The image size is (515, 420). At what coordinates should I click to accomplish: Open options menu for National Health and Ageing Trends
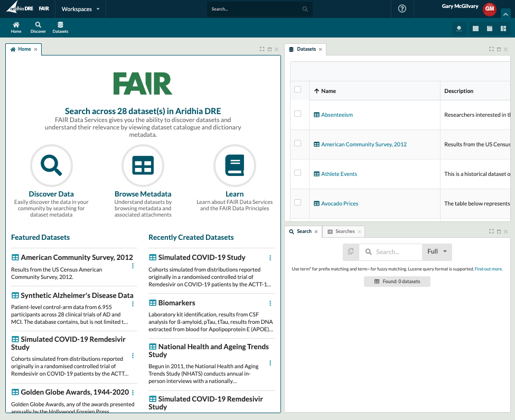270,363
